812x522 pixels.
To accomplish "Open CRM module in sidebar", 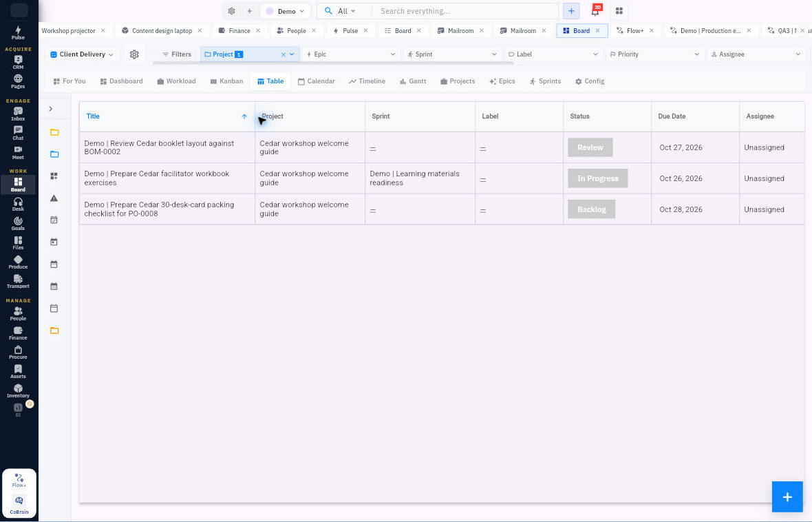I will point(18,62).
